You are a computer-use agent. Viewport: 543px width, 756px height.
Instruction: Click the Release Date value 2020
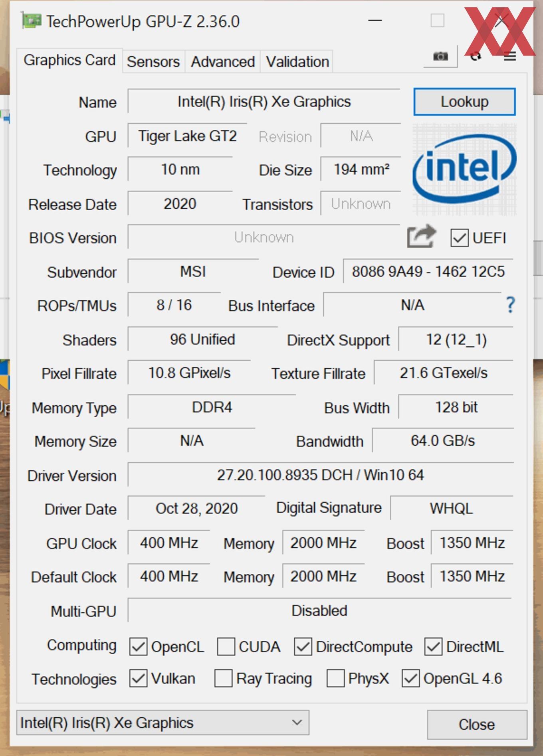(180, 203)
